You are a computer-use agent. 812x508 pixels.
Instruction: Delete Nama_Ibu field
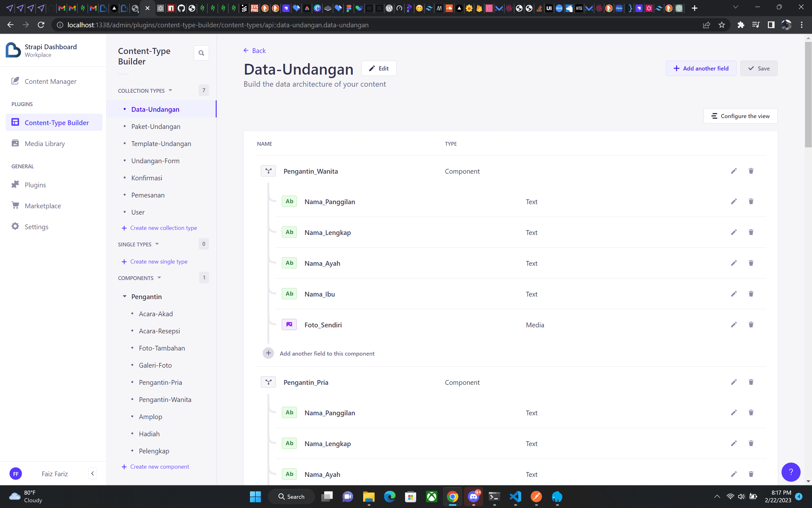[751, 294]
